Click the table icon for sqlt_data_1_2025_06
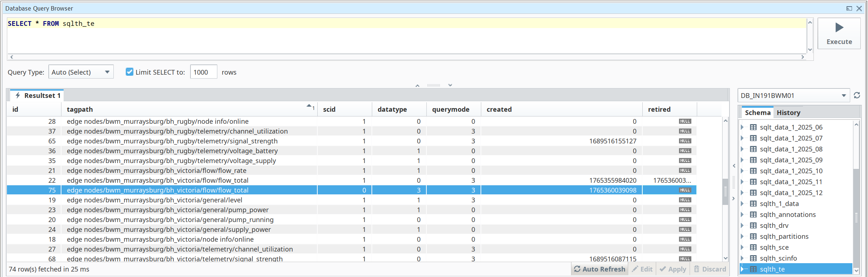Viewport: 868px width, 277px height. pos(753,127)
